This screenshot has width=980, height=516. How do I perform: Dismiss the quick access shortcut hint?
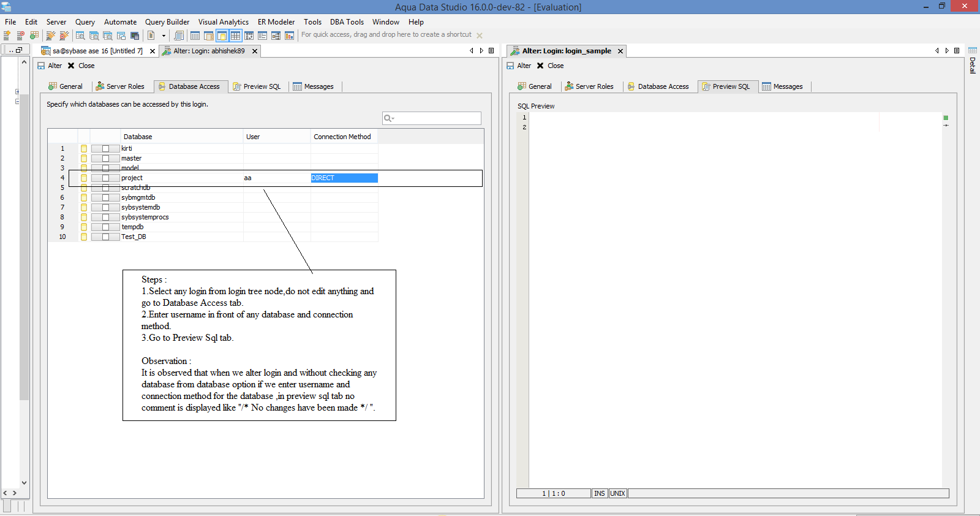480,36
